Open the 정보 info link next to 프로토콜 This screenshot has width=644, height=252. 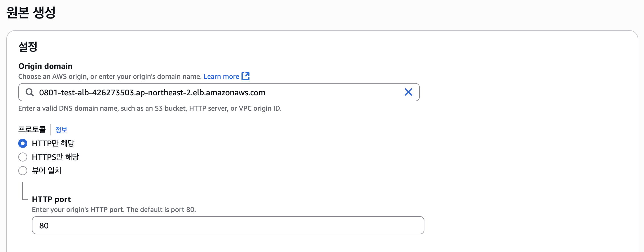[61, 130]
